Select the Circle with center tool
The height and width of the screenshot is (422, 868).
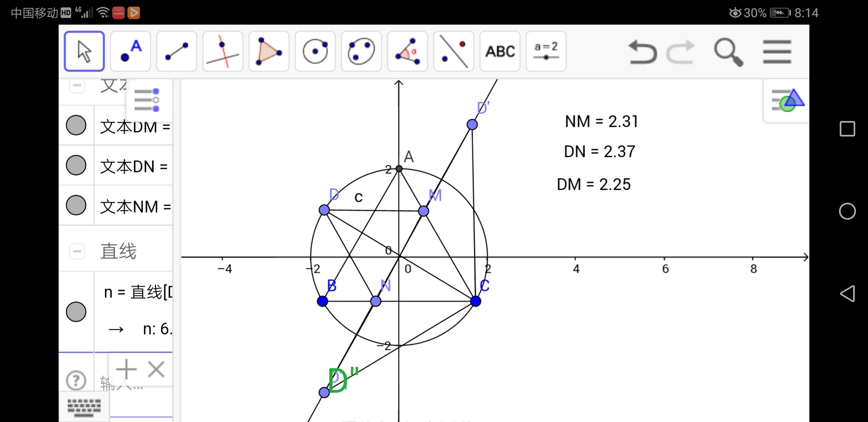315,51
